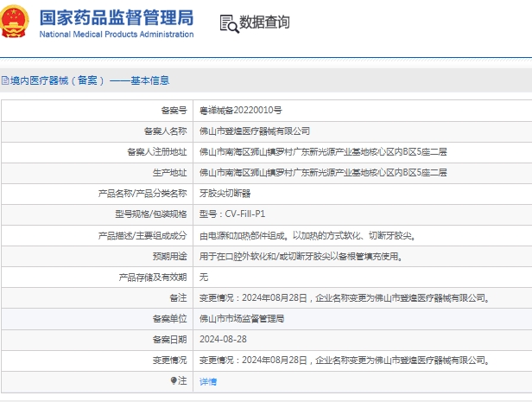Click the 备案日期 field label

coord(169,339)
